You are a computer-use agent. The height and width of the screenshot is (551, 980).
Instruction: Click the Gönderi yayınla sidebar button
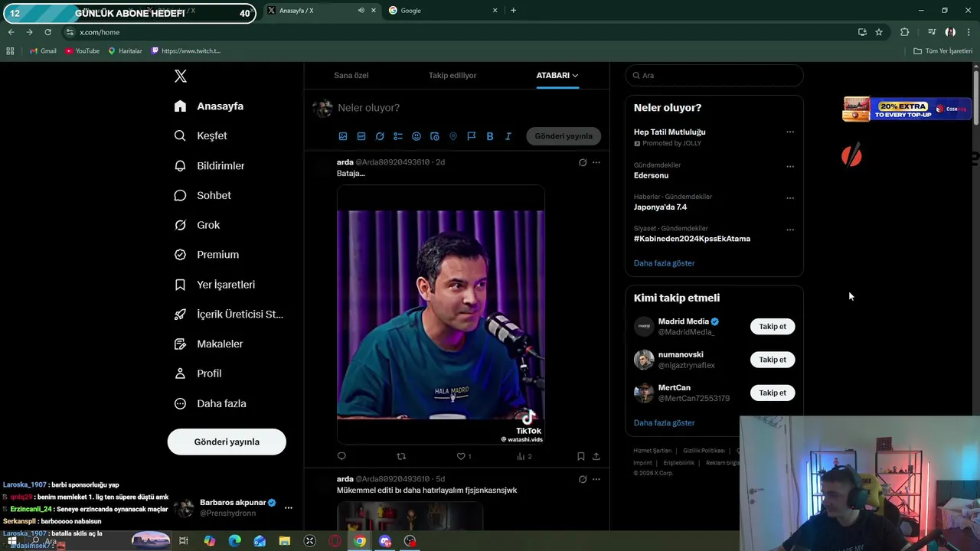(x=227, y=442)
